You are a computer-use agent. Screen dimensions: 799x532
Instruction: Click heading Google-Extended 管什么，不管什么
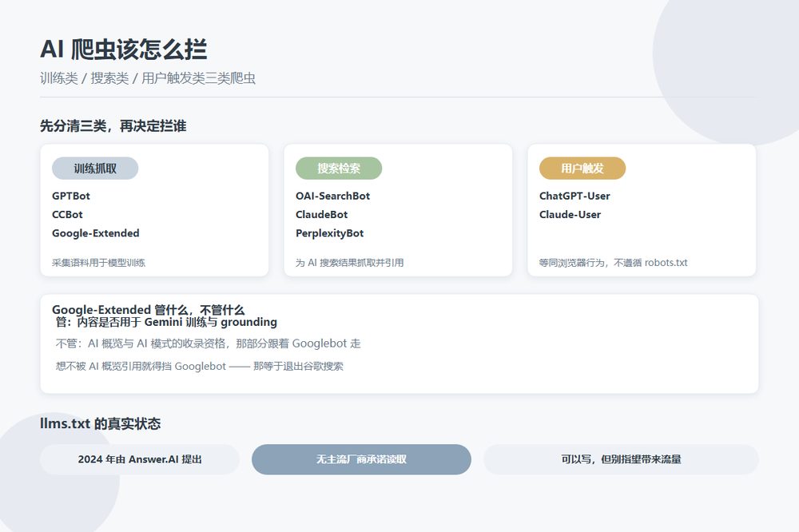(149, 309)
